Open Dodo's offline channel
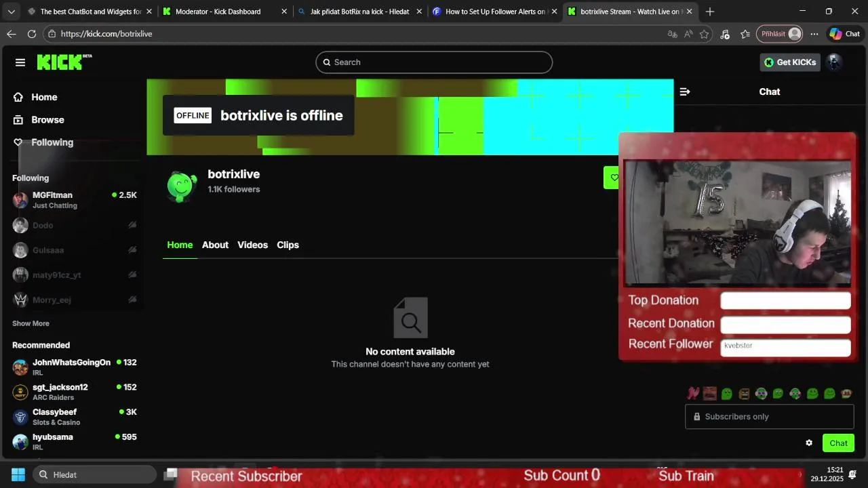 pos(75,225)
